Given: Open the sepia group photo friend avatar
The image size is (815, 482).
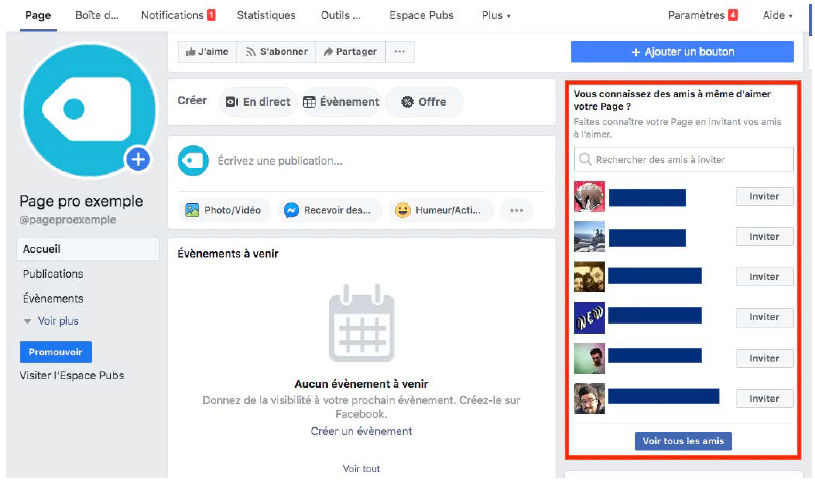Looking at the screenshot, I should (589, 277).
